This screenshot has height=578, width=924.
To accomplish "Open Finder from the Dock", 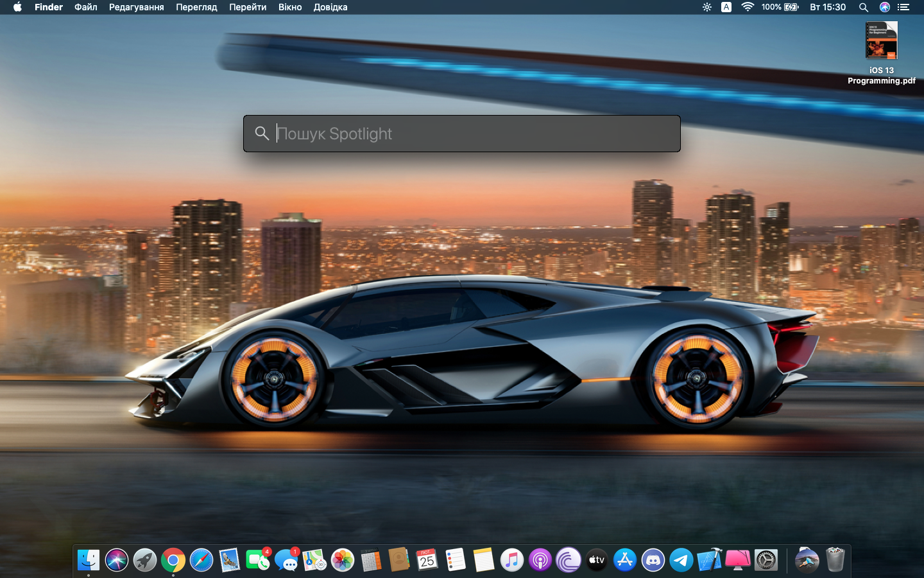I will [89, 560].
